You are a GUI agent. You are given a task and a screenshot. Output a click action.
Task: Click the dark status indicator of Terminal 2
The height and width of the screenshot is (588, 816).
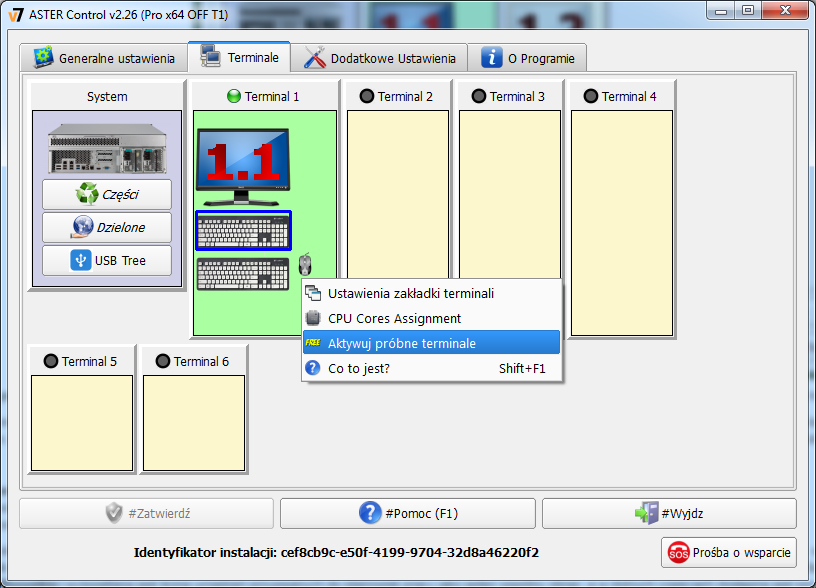click(367, 96)
